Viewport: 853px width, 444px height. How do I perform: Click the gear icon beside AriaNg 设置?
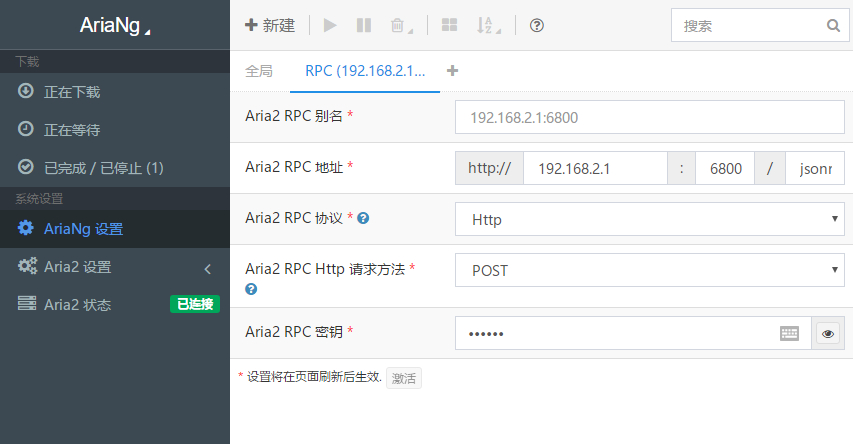(26, 227)
